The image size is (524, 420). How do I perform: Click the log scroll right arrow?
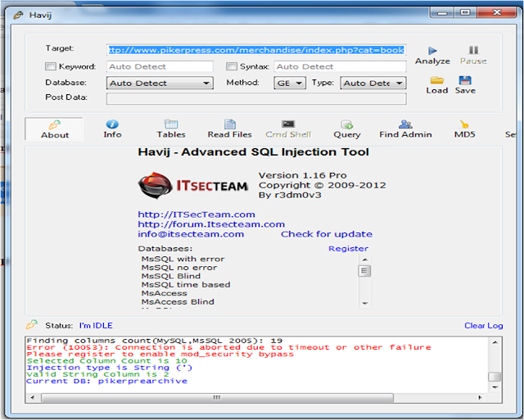point(481,398)
